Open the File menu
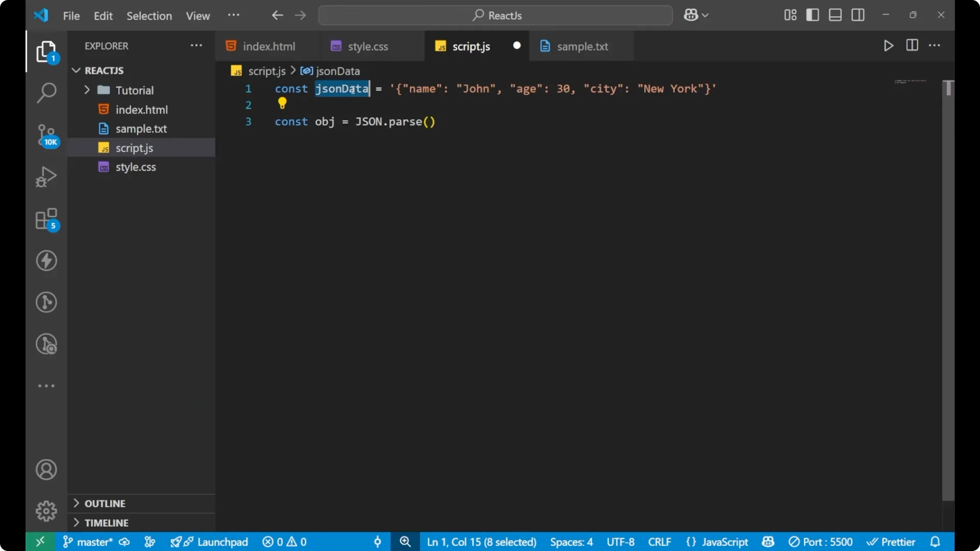Image resolution: width=980 pixels, height=551 pixels. click(71, 16)
